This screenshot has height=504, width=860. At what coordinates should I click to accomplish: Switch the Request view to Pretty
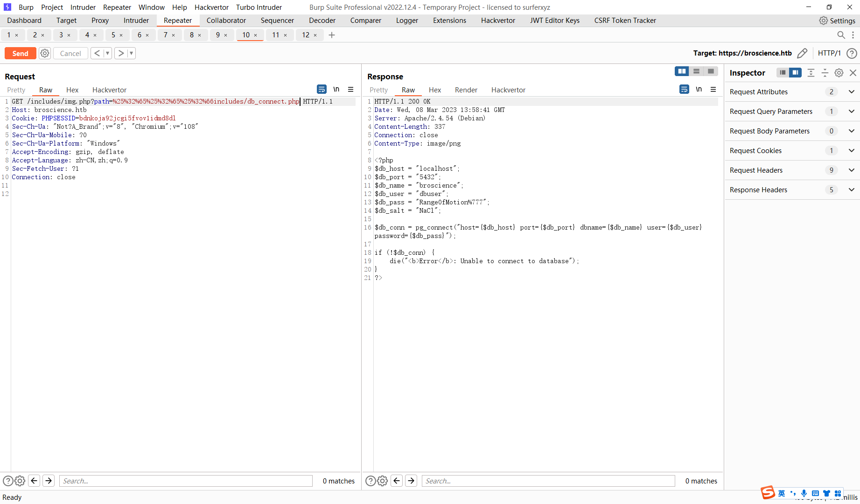[16, 90]
